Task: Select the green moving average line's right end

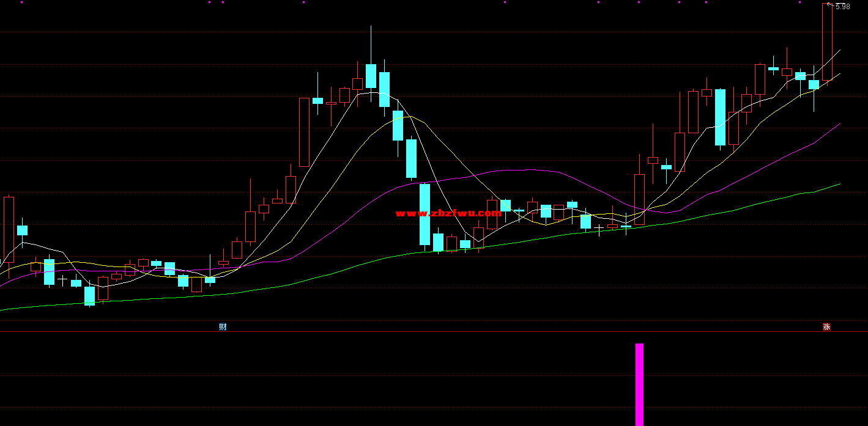Action: point(839,184)
